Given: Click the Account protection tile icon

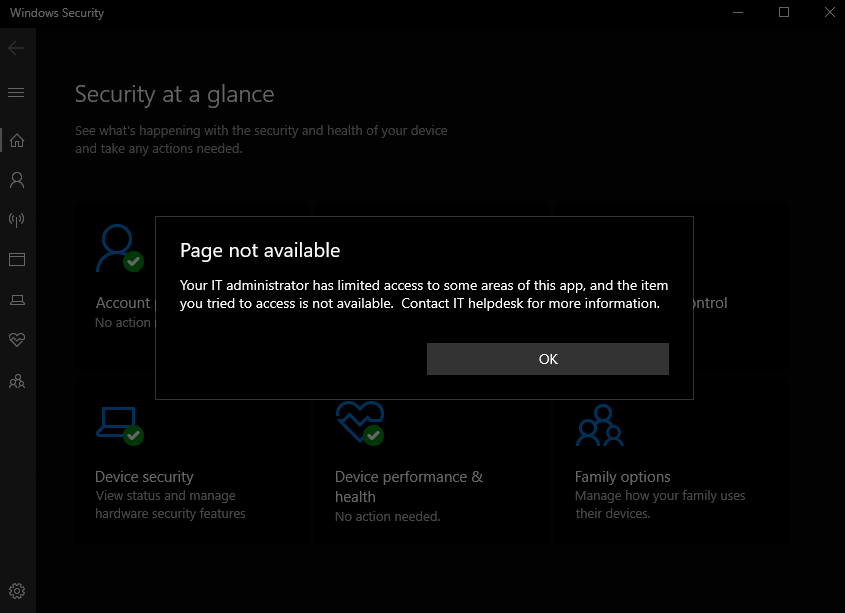Looking at the screenshot, I should pos(120,248).
